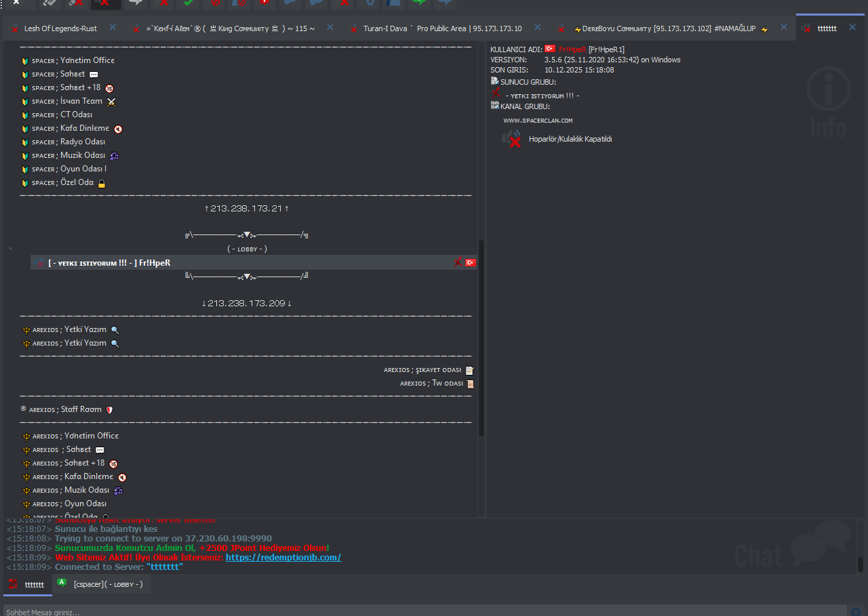Viewport: 868px width, 616px height.
Task: Click the shield icon on Staff Room
Action: point(109,410)
